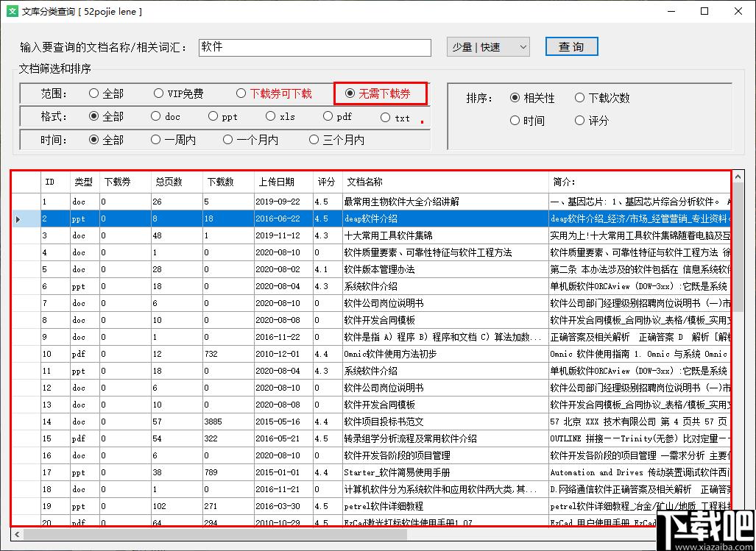Screen dimensions: 756x551
Task: Select 无需下载券 range option
Action: [x=378, y=93]
